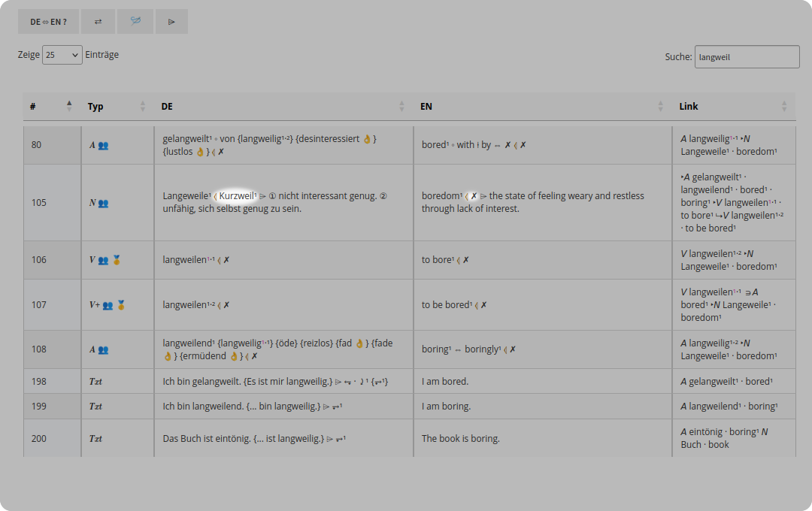Sort table by the EN column
812x511 pixels.
[542, 106]
